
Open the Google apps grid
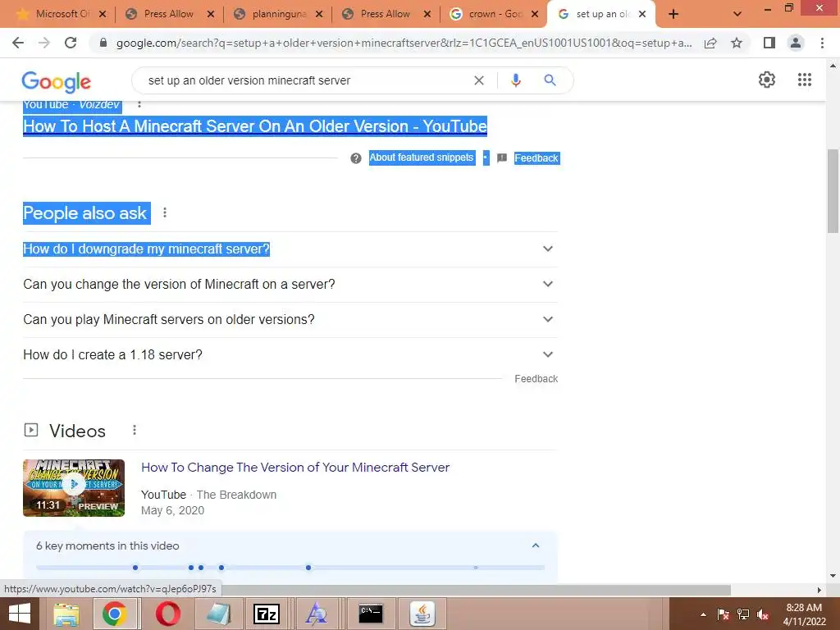pos(804,80)
